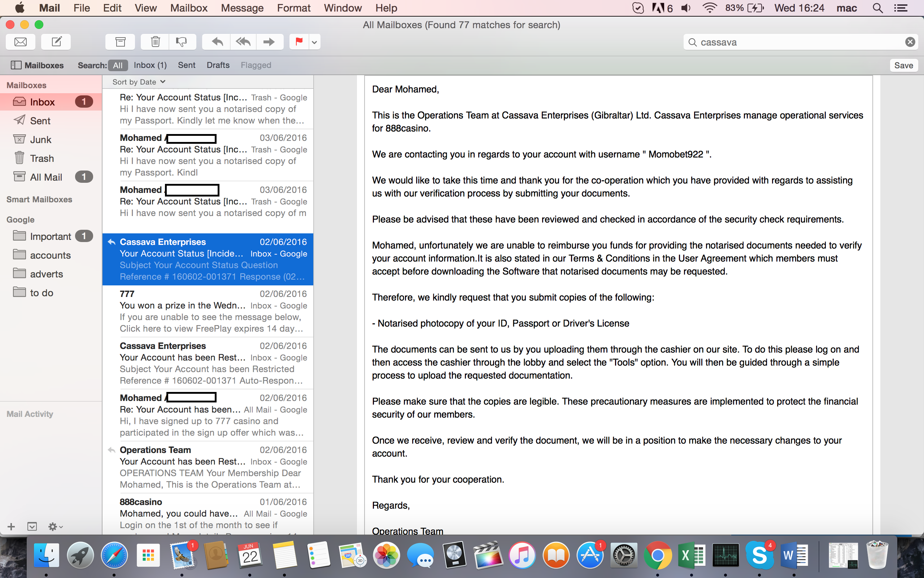Save the current search
This screenshot has width=924, height=578.
coord(903,65)
